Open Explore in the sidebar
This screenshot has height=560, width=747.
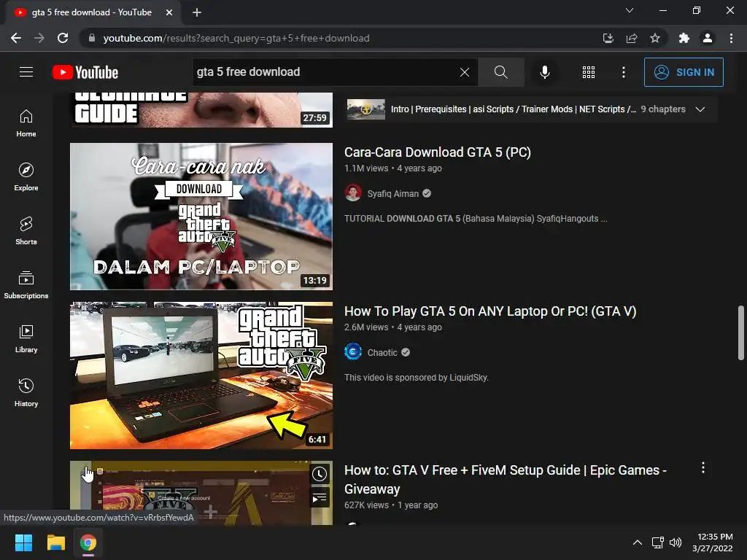click(26, 177)
